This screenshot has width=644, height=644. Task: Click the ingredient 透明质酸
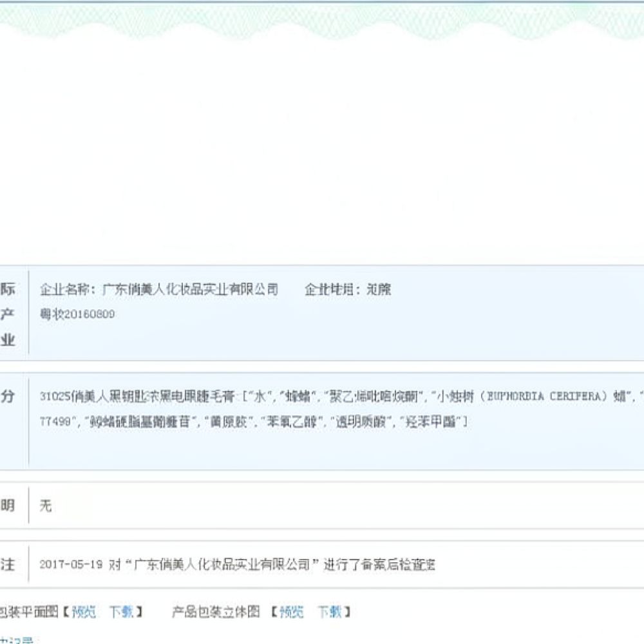pyautogui.click(x=361, y=422)
